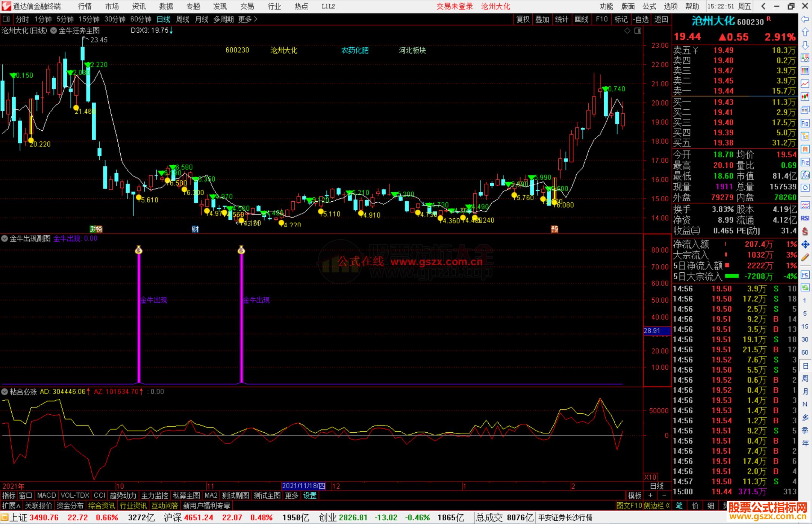Switch to 细 tab under trade list
Image resolution: width=812 pixels, height=524 pixels.
[710, 506]
